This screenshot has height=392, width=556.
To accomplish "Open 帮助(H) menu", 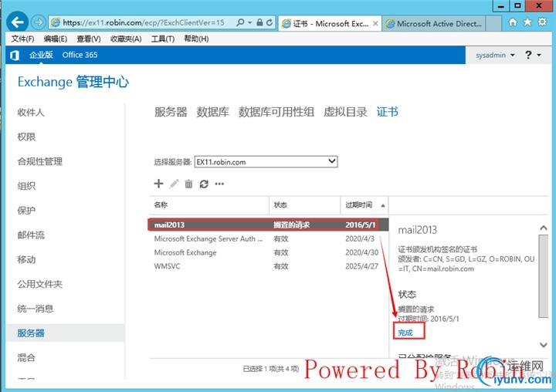I will point(196,39).
